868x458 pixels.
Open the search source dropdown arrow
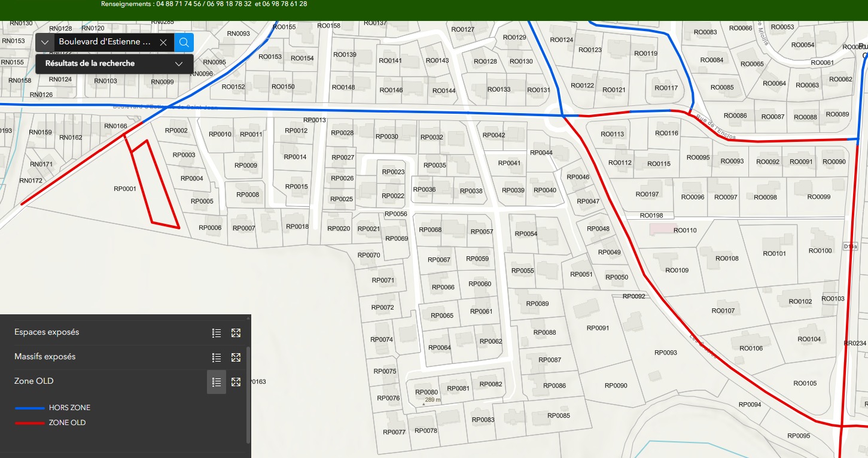click(x=45, y=43)
